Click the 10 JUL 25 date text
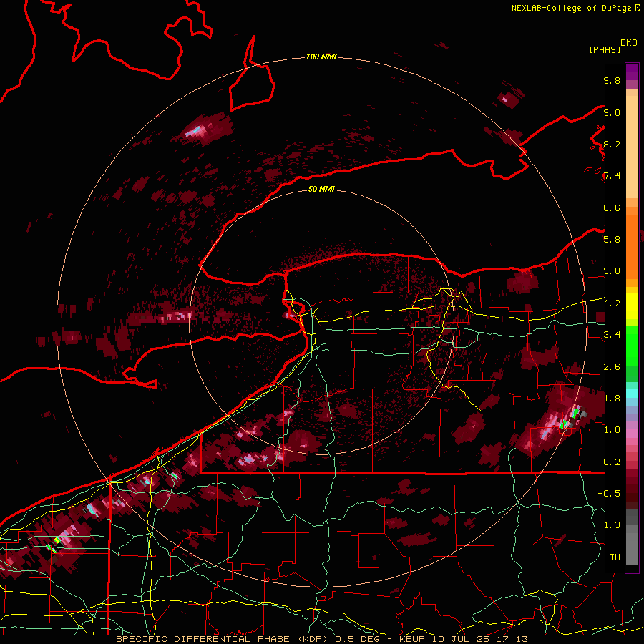 coord(462,639)
